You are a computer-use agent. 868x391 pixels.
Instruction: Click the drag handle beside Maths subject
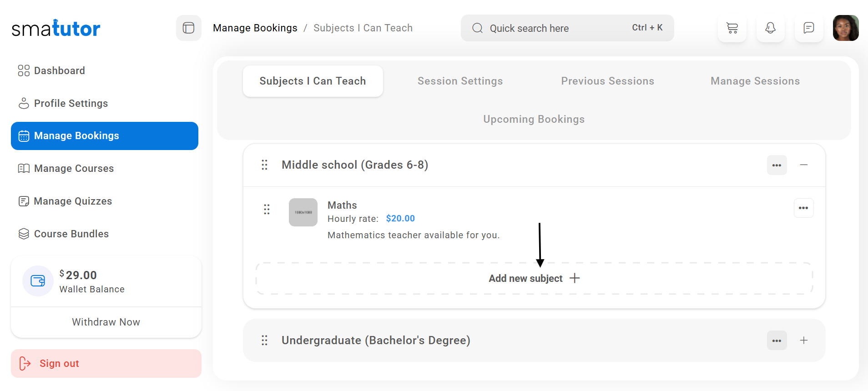(x=267, y=209)
